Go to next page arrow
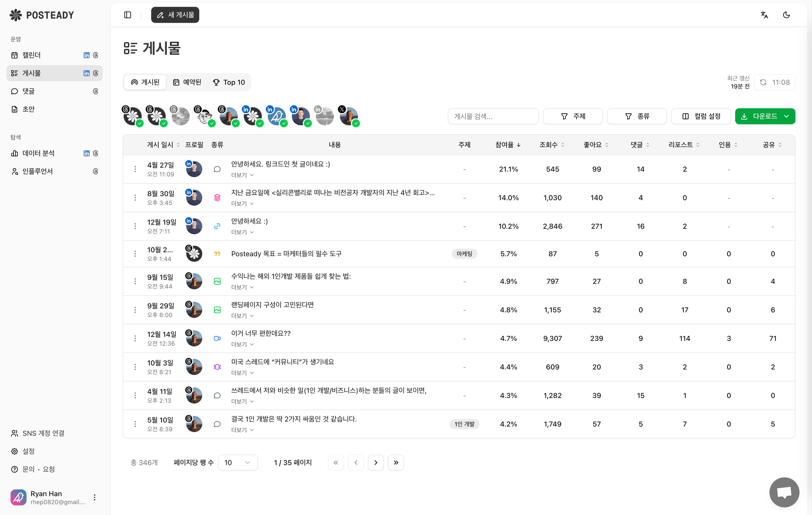The height and width of the screenshot is (515, 812). [x=376, y=463]
